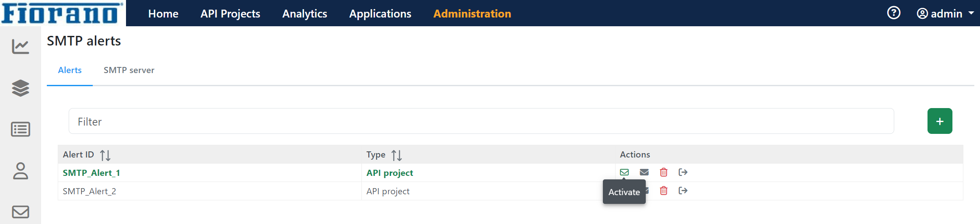Expand the admin user dropdown
Screen dimensions: 980x224
(945, 14)
